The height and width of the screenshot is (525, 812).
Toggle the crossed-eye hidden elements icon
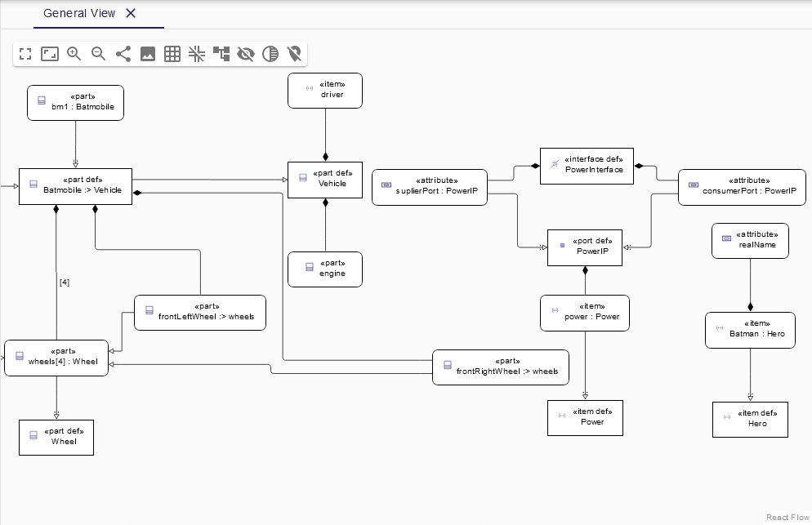point(246,54)
